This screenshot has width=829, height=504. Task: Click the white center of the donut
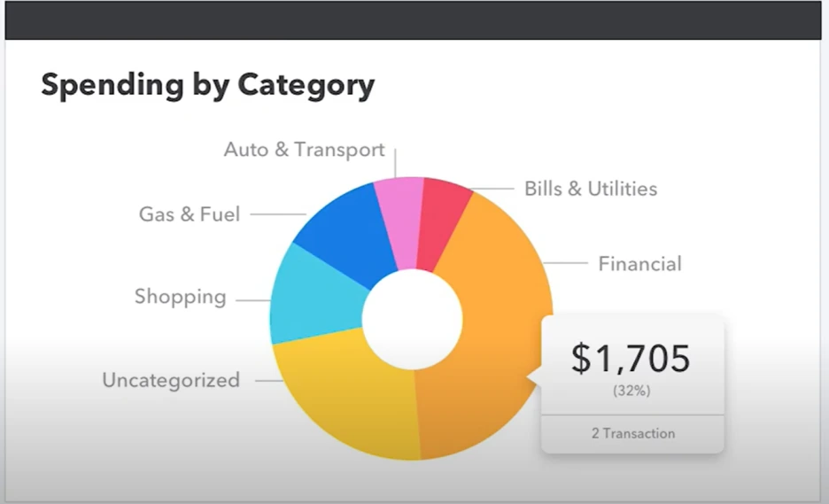click(413, 319)
